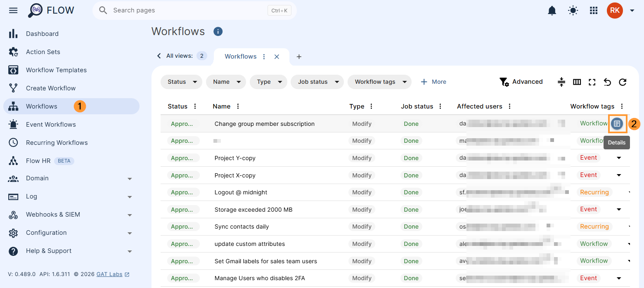
Task: Open the Status column menu
Action: point(195,106)
